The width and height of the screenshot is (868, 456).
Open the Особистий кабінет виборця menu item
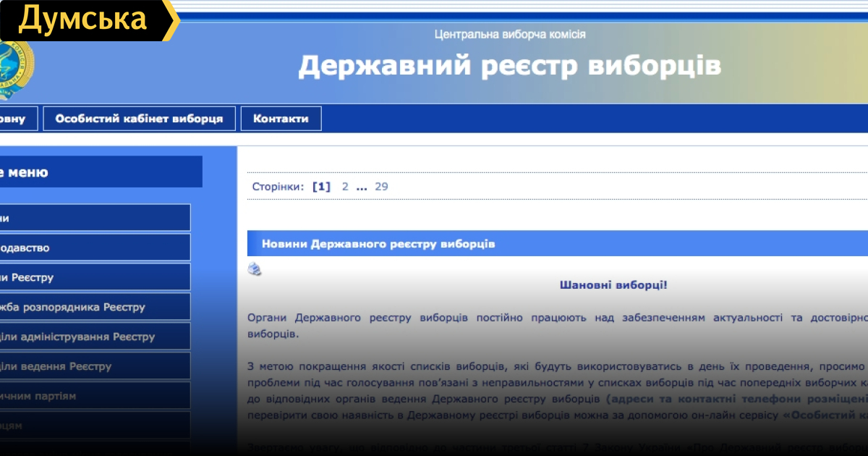(x=139, y=119)
